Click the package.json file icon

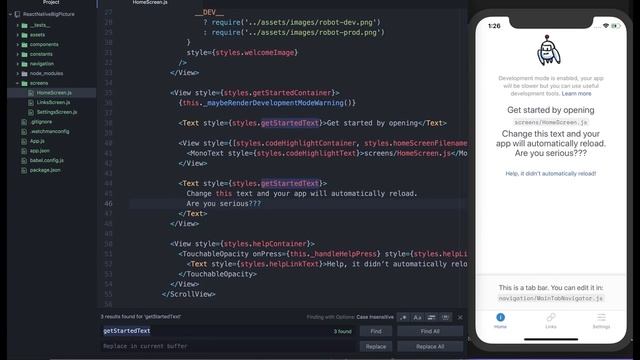pos(24,170)
